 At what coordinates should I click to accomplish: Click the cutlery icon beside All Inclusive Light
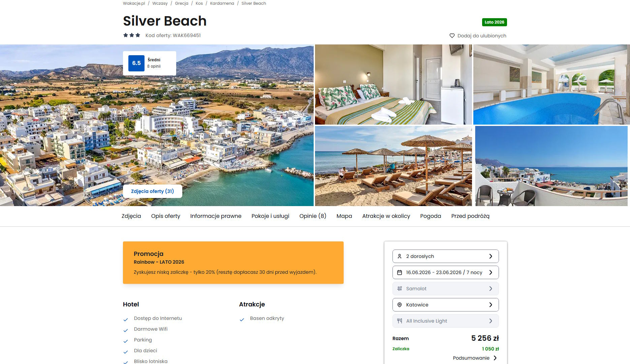(x=400, y=321)
